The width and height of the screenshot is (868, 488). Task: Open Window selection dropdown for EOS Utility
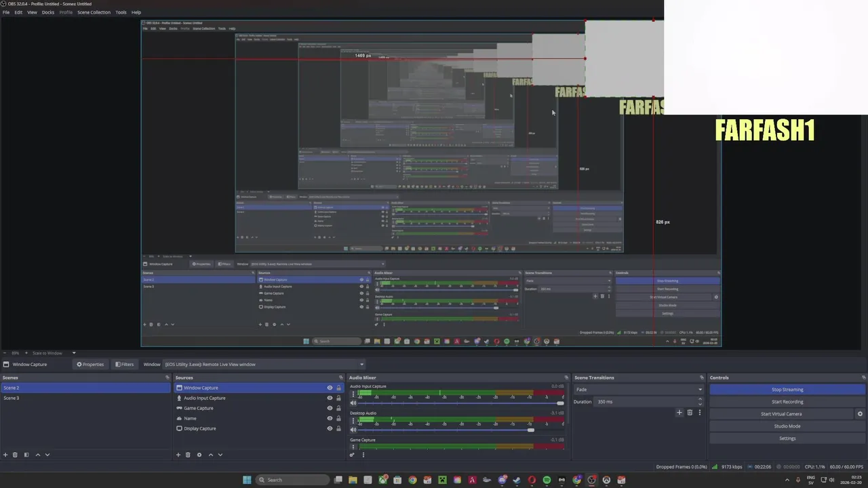264,364
